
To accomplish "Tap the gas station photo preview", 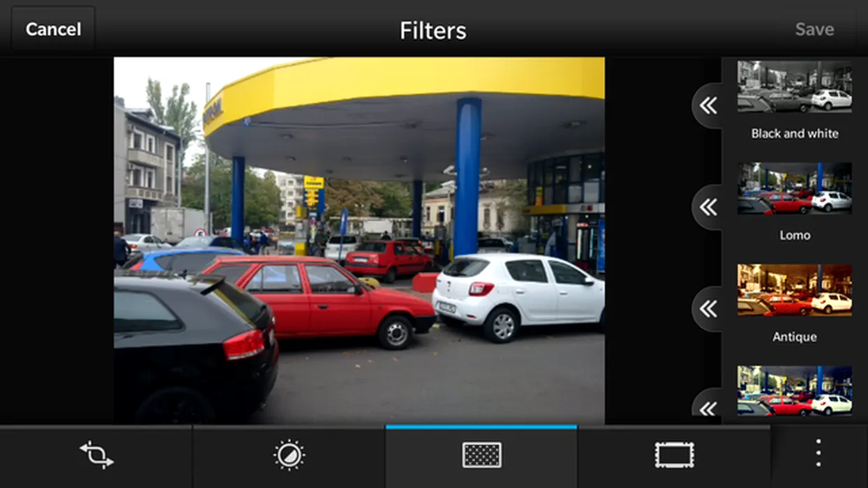I will point(359,241).
